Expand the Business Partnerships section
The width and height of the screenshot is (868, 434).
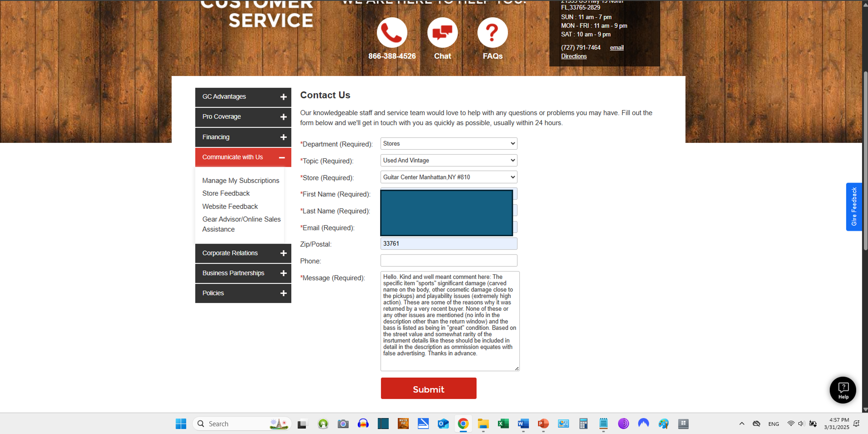243,273
